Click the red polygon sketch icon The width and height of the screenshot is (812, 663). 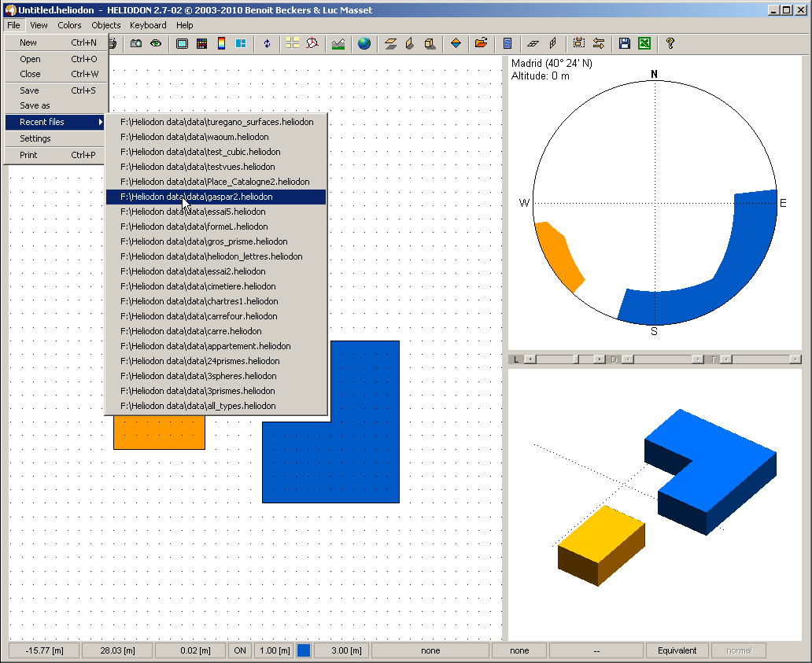pos(312,43)
